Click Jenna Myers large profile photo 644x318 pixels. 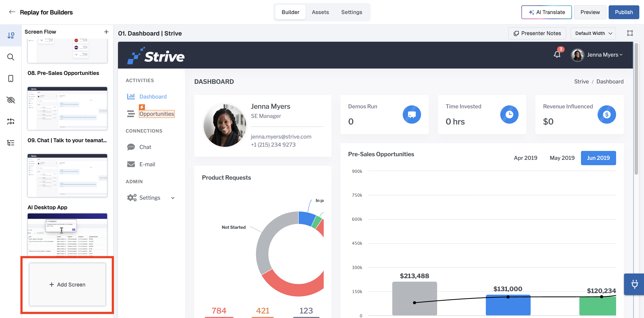[x=225, y=125]
